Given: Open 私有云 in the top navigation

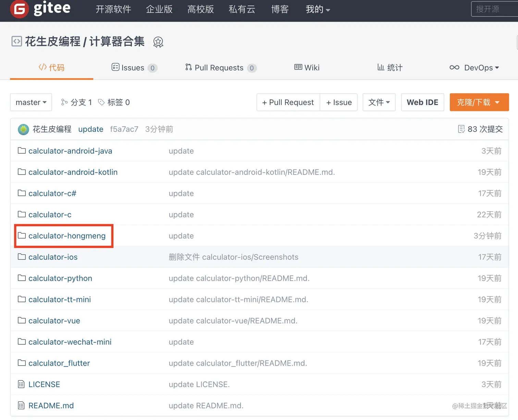Looking at the screenshot, I should [x=242, y=9].
